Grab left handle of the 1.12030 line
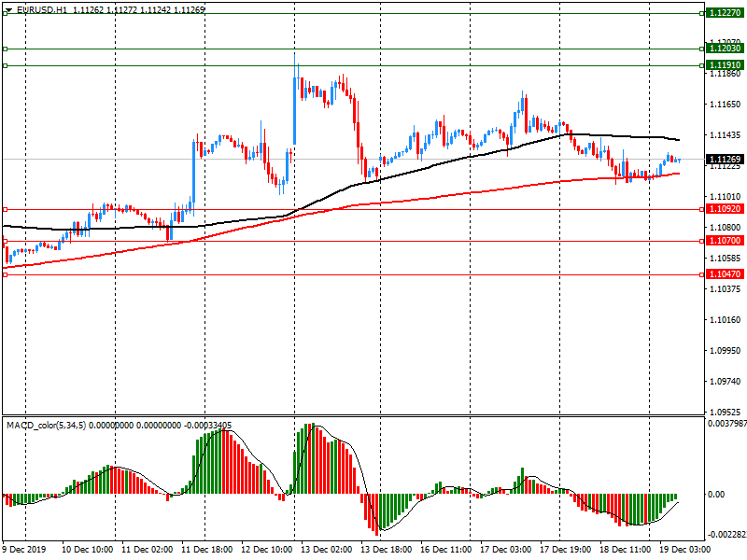Screen dimensions: 747x560 click(x=6, y=49)
